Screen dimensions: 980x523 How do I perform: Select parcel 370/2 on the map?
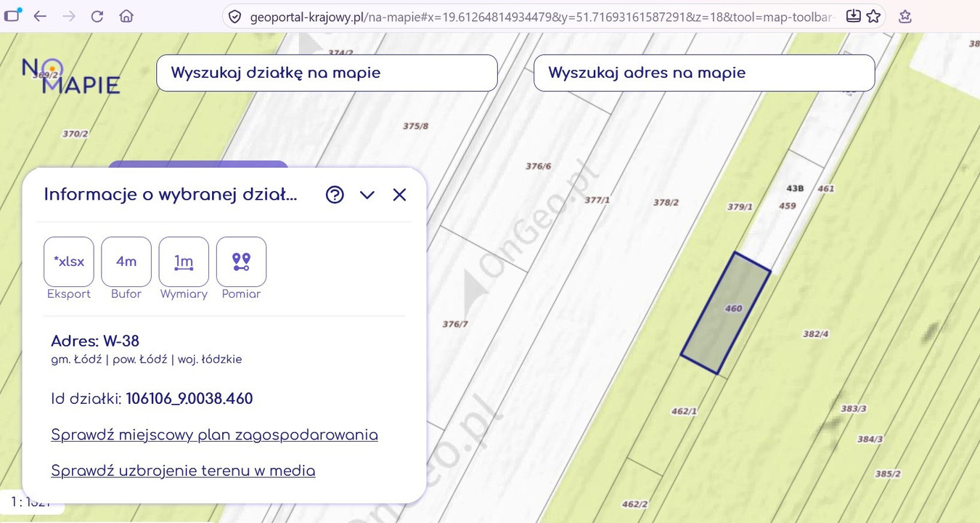point(75,134)
